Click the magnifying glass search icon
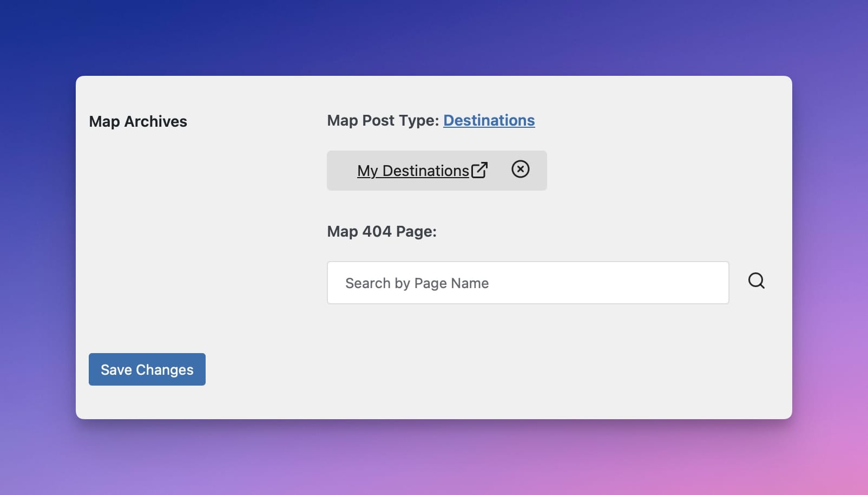The height and width of the screenshot is (495, 868). click(756, 281)
